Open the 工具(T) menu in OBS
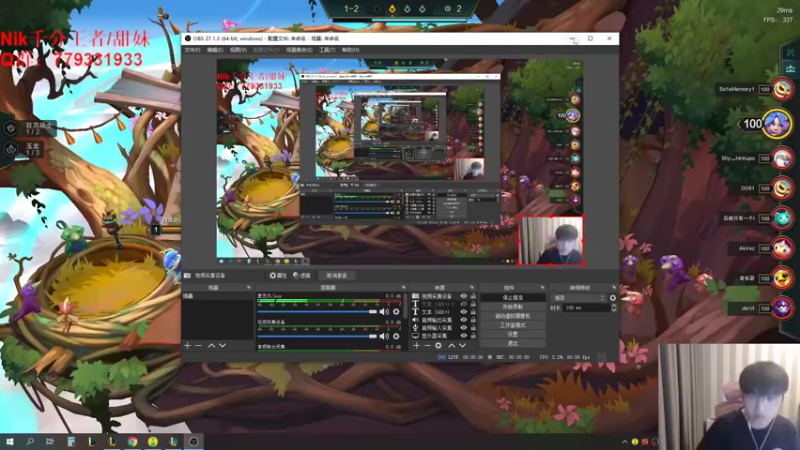Screen dimensions: 800x450 (x=327, y=50)
